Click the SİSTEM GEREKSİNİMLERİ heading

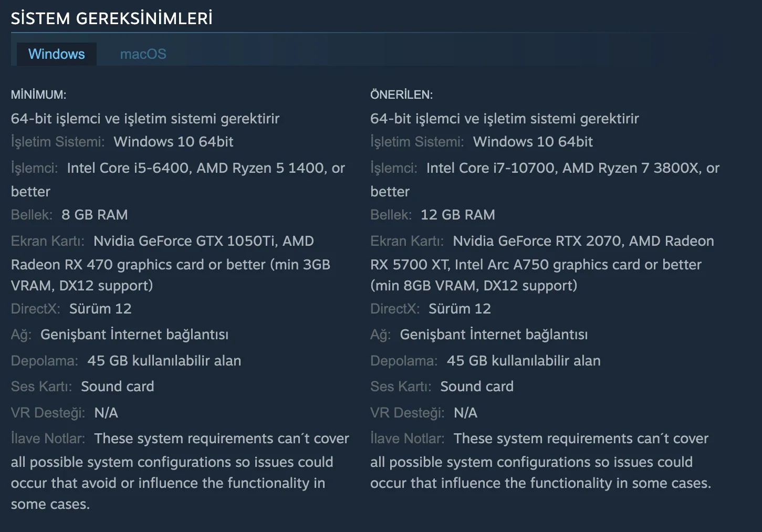tap(111, 18)
